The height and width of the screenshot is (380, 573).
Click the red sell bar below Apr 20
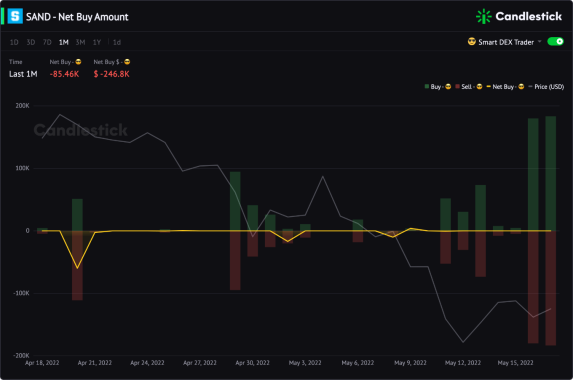tap(77, 266)
